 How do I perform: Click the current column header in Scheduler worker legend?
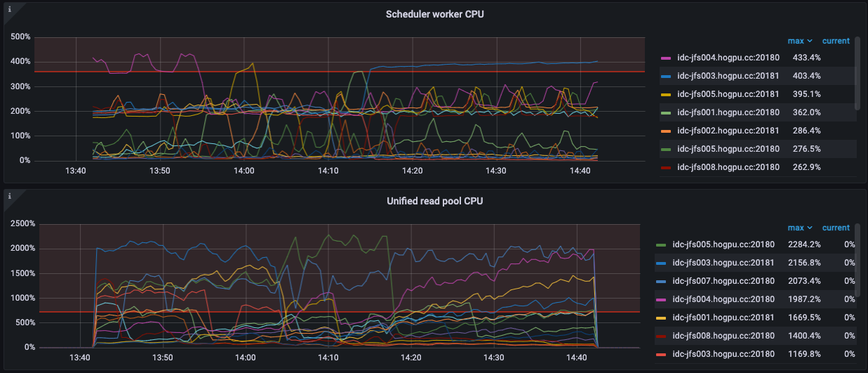(836, 41)
